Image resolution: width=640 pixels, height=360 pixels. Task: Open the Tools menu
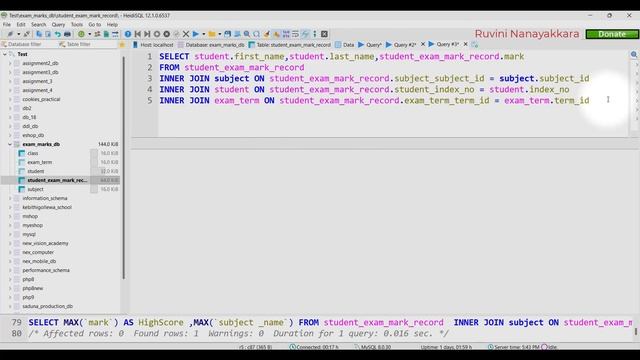point(77,24)
